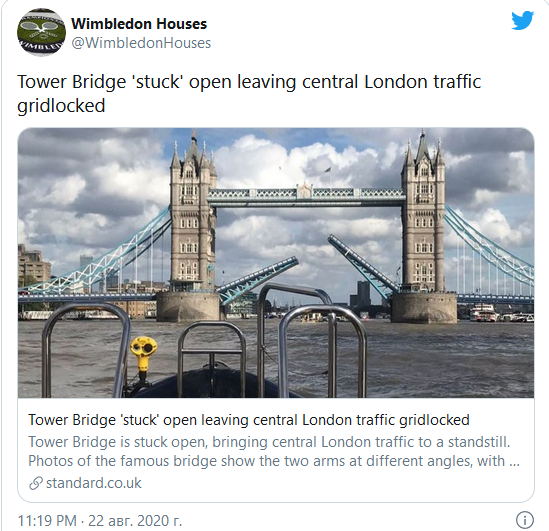The height and width of the screenshot is (531, 549).
Task: Click the right bridge tower in the photo
Action: (423, 214)
